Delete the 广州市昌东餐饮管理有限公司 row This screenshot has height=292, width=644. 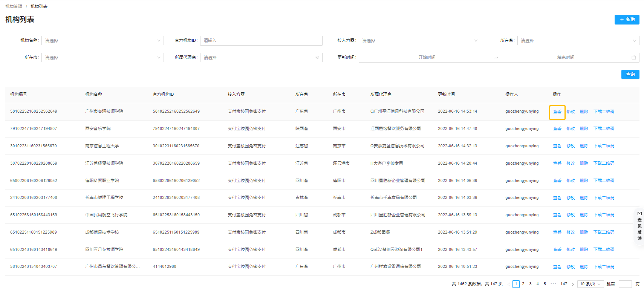pos(584,267)
